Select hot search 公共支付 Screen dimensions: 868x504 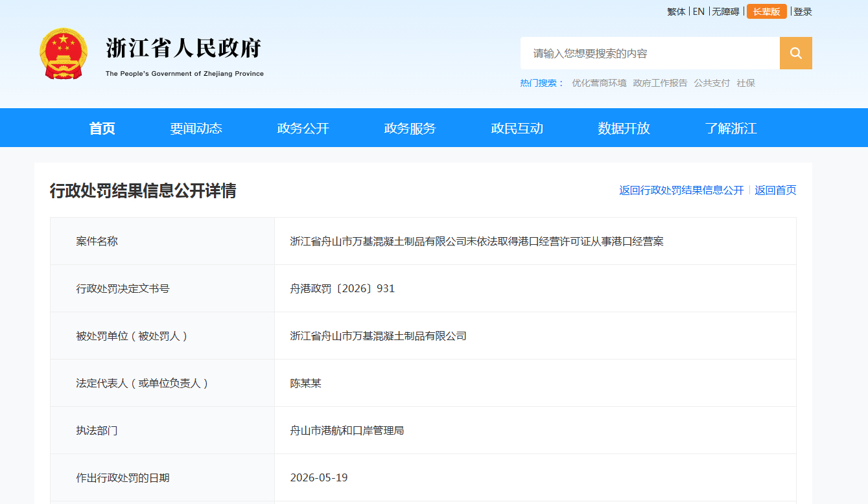click(712, 83)
